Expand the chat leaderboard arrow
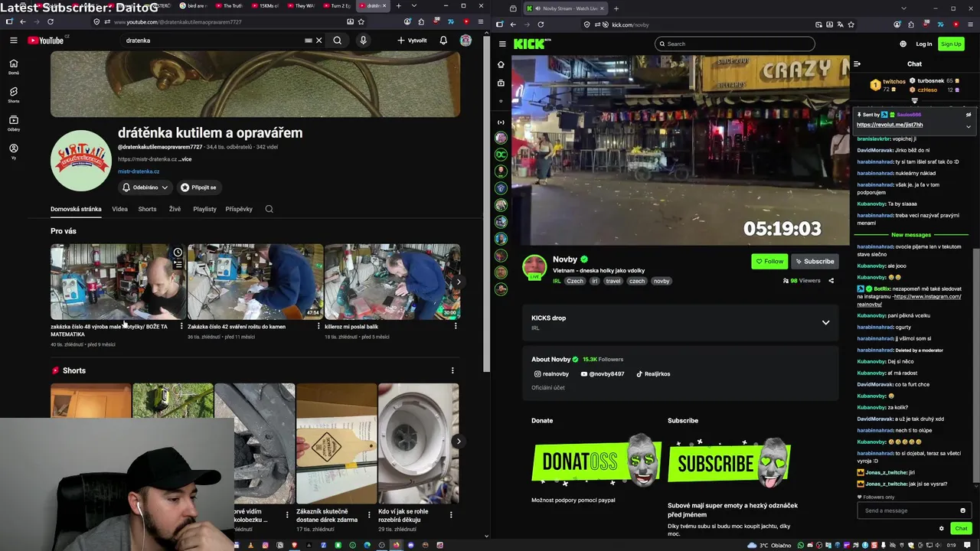 click(x=914, y=100)
